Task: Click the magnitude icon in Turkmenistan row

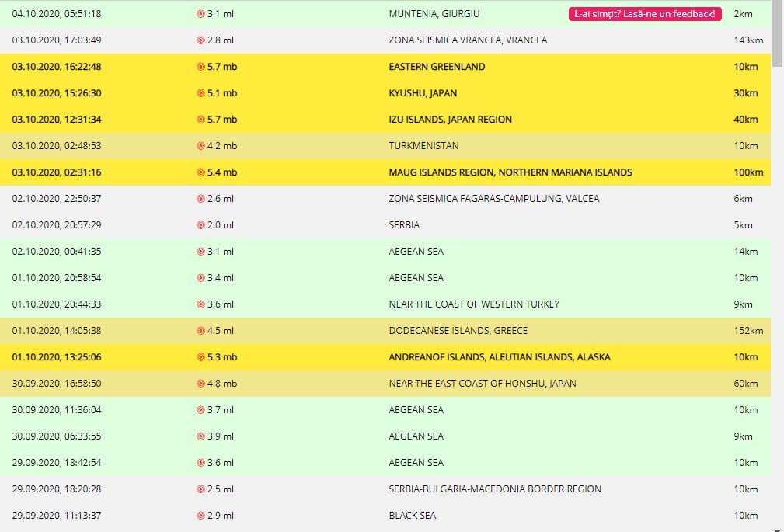Action: (x=200, y=146)
